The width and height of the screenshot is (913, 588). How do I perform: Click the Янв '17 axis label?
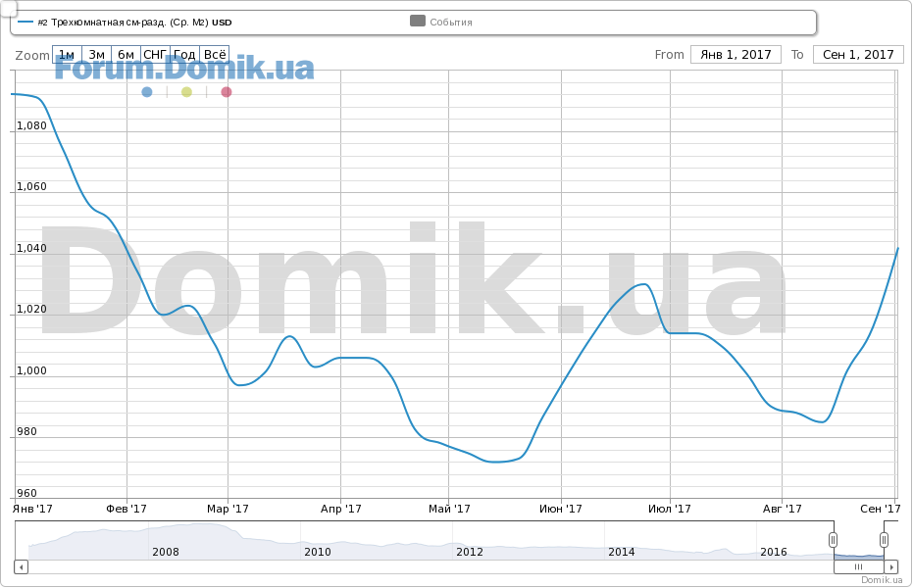(x=32, y=509)
